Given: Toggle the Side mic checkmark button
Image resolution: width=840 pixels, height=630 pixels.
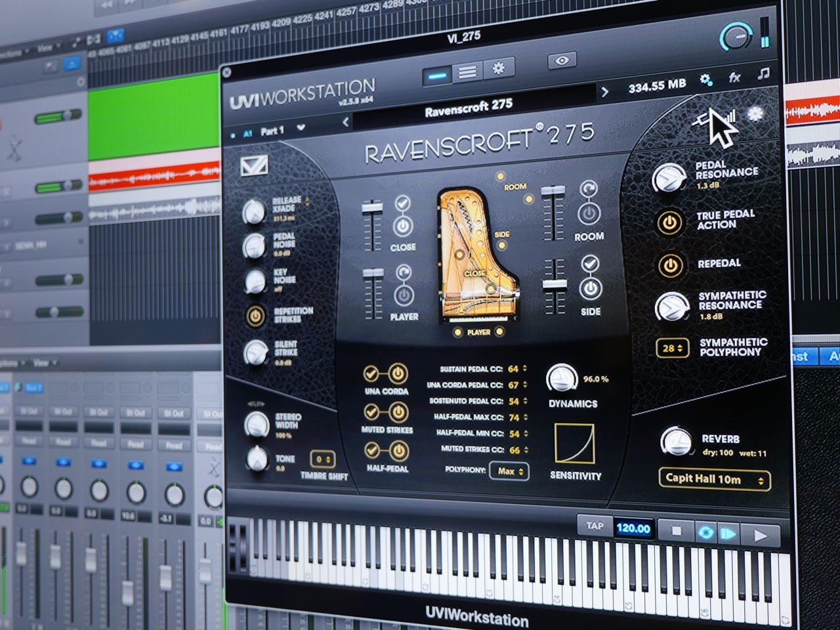Looking at the screenshot, I should (x=590, y=264).
